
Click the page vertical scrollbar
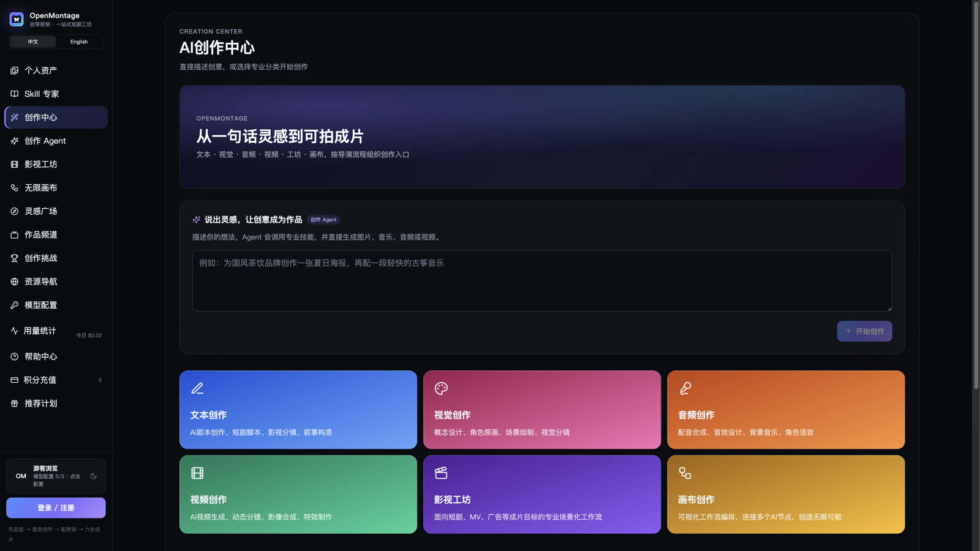point(976,196)
